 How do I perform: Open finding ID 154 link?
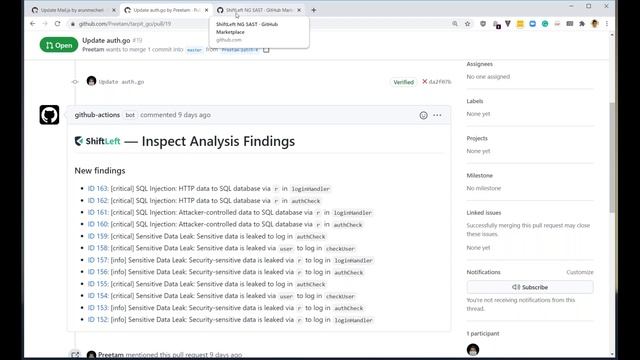[98, 296]
